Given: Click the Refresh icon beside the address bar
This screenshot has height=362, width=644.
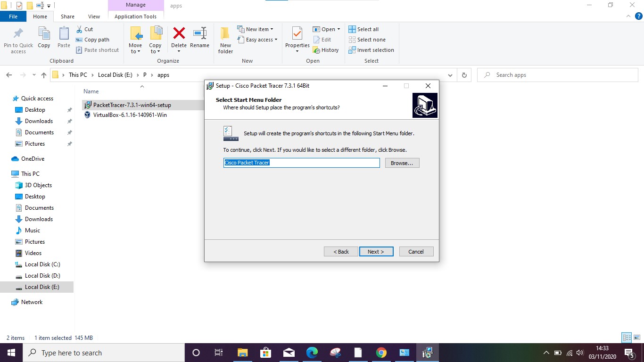Looking at the screenshot, I should (464, 74).
